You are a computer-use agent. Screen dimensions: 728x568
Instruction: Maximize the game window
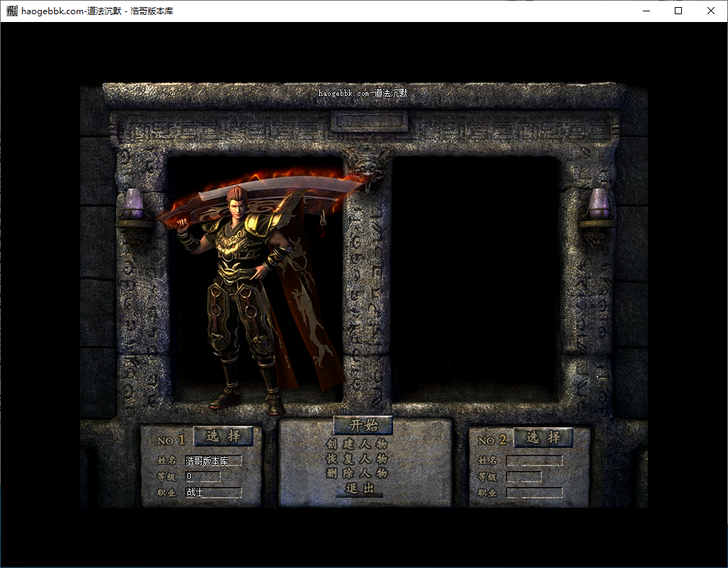[x=678, y=11]
